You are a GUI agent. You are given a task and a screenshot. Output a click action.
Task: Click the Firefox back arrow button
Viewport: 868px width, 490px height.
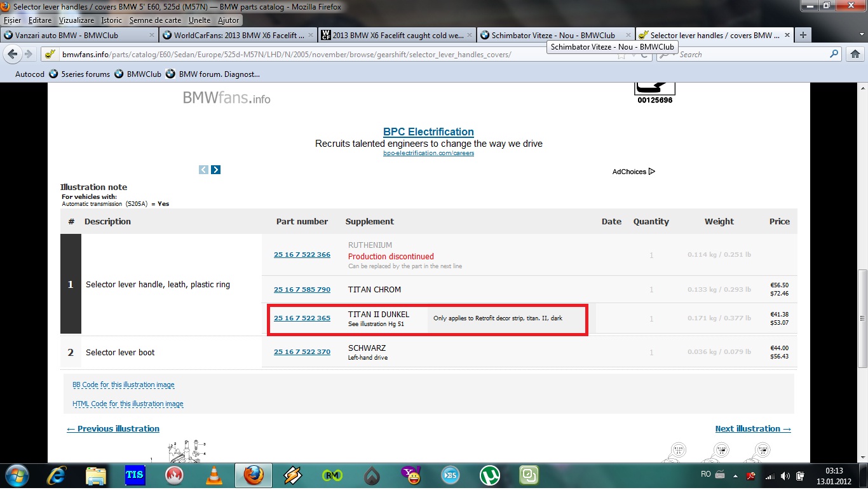coord(12,55)
